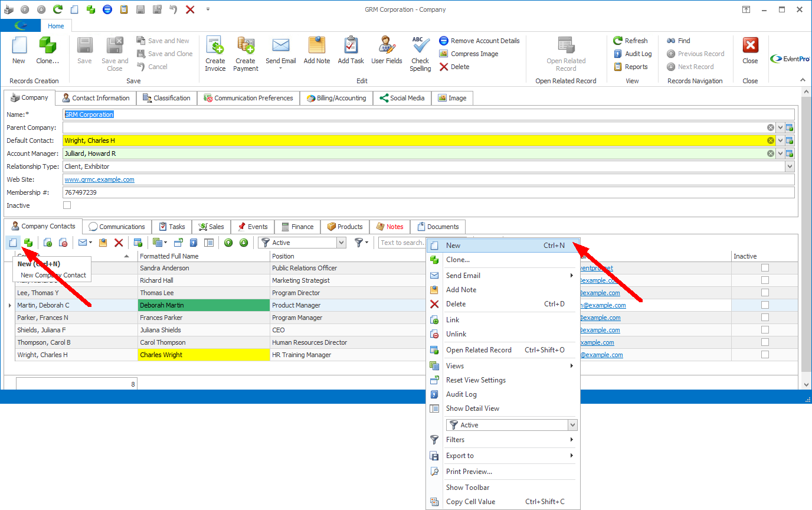Click the red X delete icon in grid toolbar
Screen dimensions: 812x510
[x=119, y=243]
